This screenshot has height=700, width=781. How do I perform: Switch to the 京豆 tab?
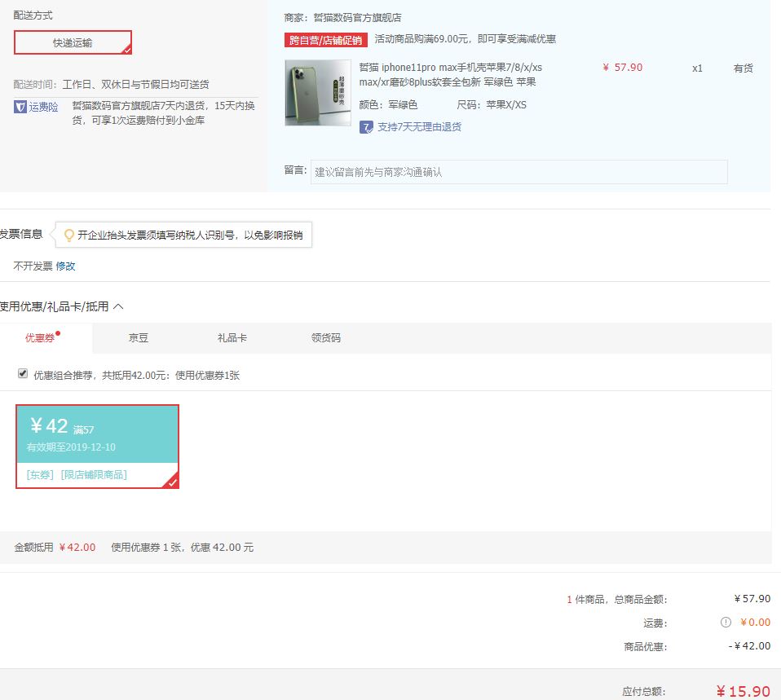coord(139,337)
